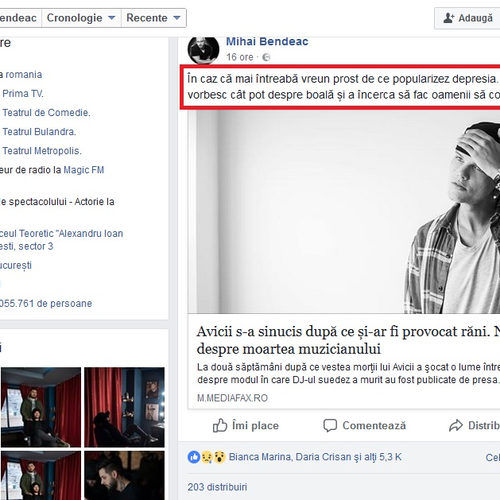Click the blue like reaction icon
Image resolution: width=500 pixels, height=500 pixels.
194,457
